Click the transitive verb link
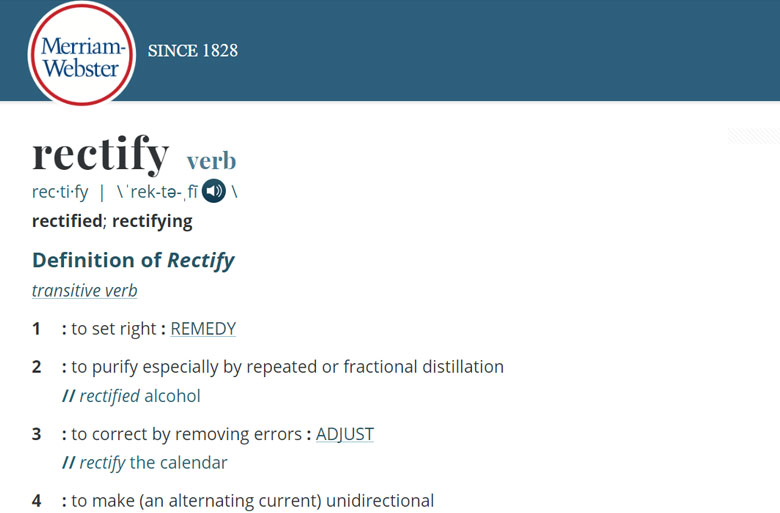 [x=85, y=291]
